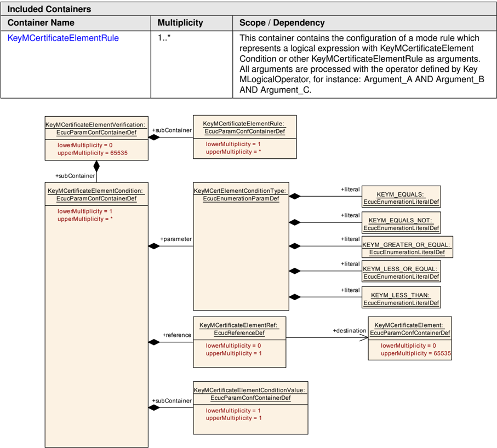Screen dimensions: 497x448
Task: Click 'lowerMultiplicity = 0' in KeyMCertificateElementRef box
Action: tap(233, 346)
